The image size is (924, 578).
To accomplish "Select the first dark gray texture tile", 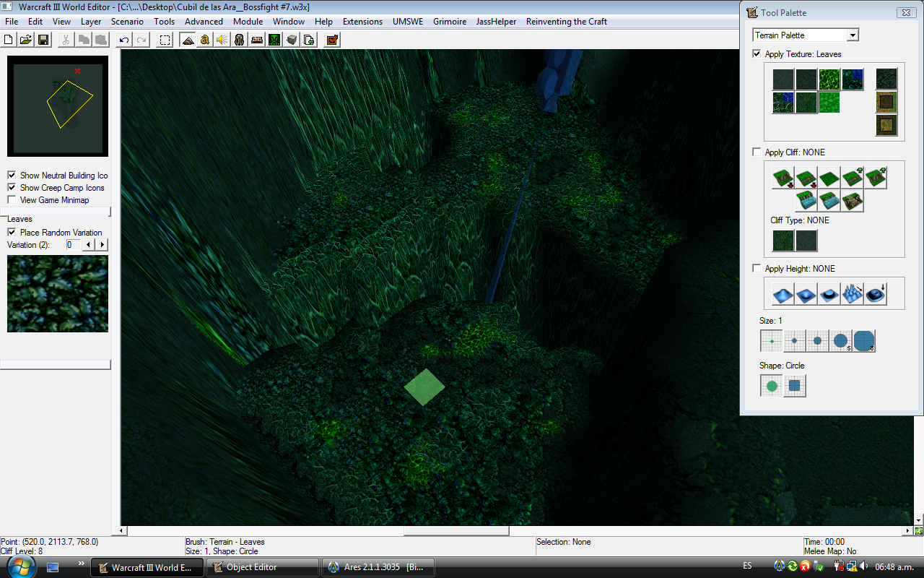I will click(783, 79).
